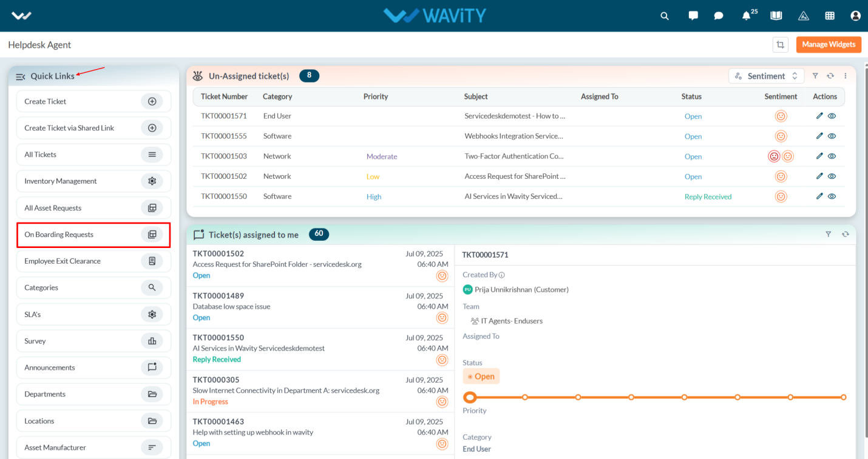View ticket TKT00001503 eye icon
868x459 pixels.
pos(832,156)
